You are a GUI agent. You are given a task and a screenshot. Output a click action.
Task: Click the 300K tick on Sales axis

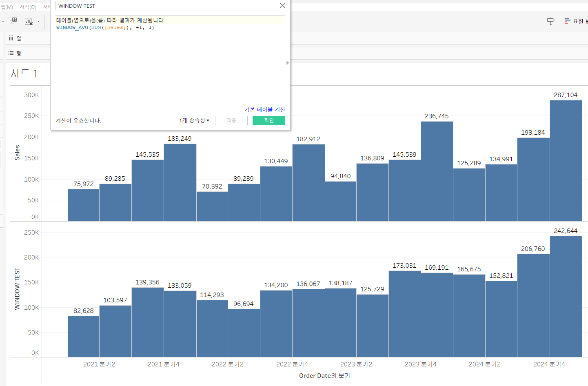[x=31, y=95]
